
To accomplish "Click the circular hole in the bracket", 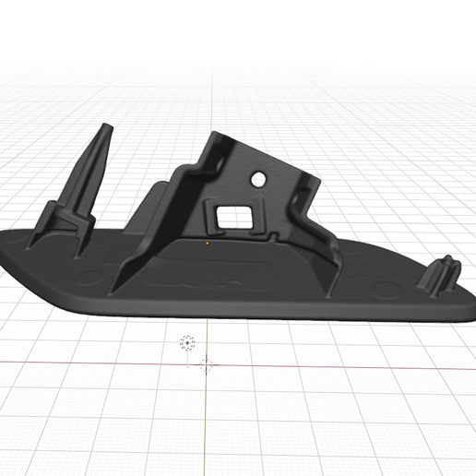I will (x=258, y=180).
